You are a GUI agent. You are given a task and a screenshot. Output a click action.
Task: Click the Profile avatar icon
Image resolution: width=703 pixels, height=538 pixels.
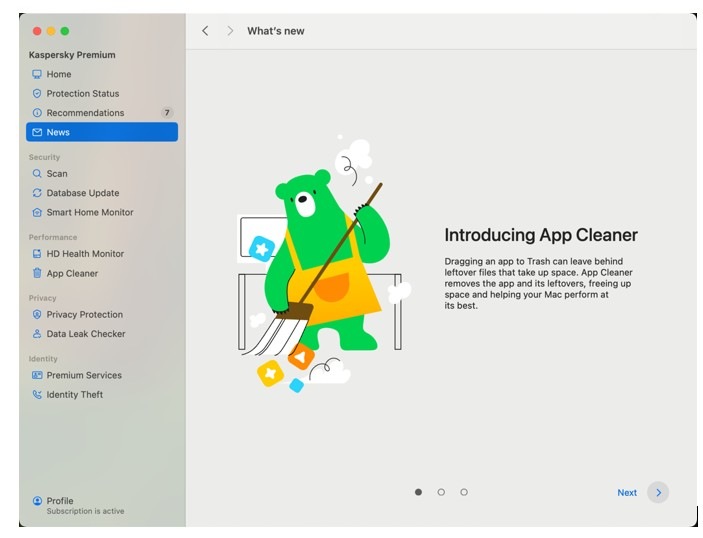[37, 501]
